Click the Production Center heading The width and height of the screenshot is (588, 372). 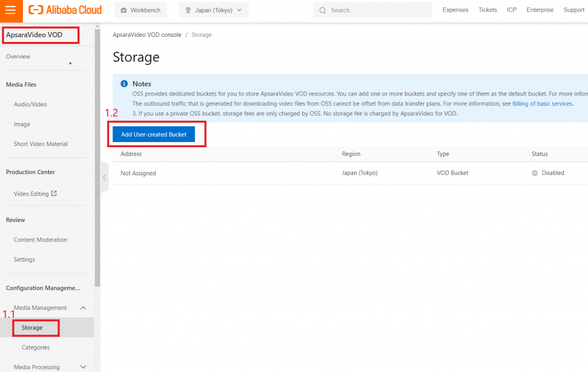[x=30, y=172]
